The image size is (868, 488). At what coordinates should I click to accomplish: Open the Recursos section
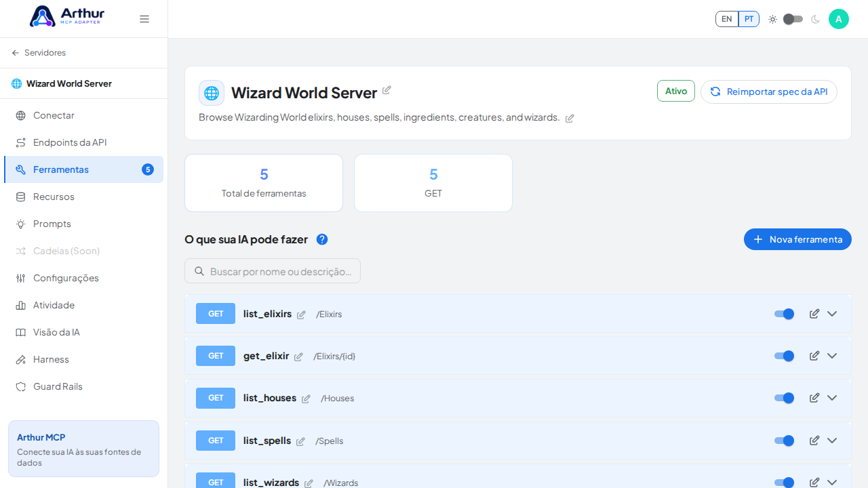[x=83, y=197]
